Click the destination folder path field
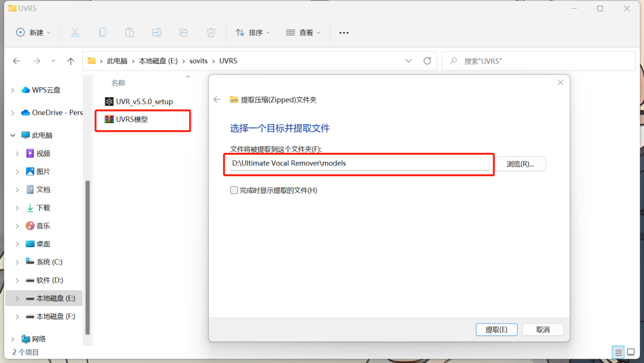 [x=360, y=163]
